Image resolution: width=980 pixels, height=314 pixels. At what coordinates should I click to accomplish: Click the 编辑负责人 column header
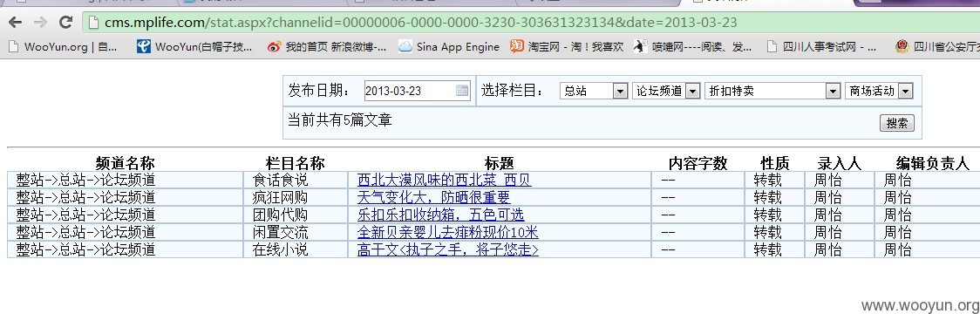933,163
